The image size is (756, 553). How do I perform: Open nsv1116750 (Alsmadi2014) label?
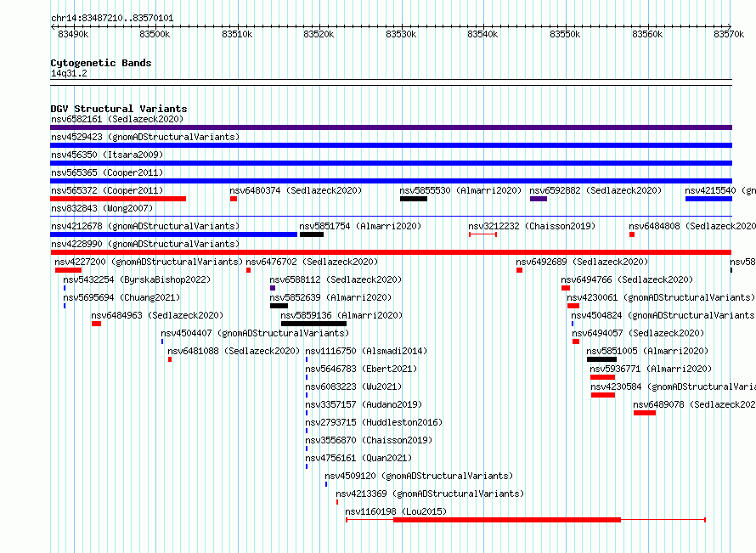[366, 351]
